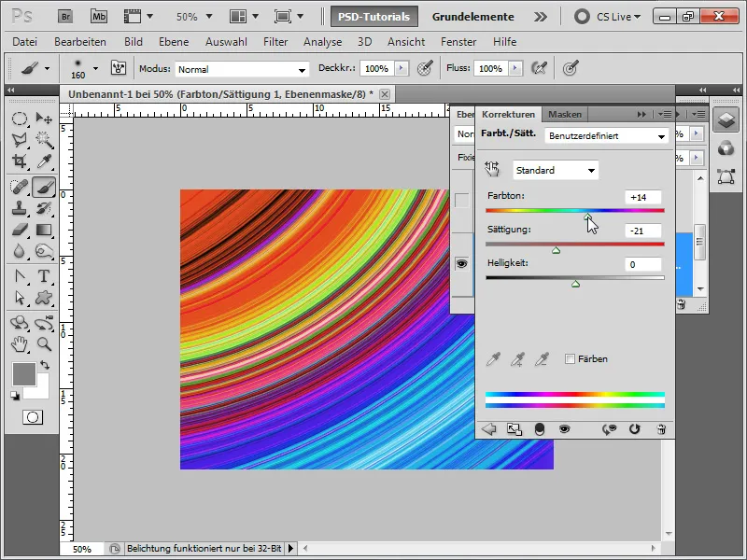Return to adjustment list arrow in Korrekturen

pos(488,429)
